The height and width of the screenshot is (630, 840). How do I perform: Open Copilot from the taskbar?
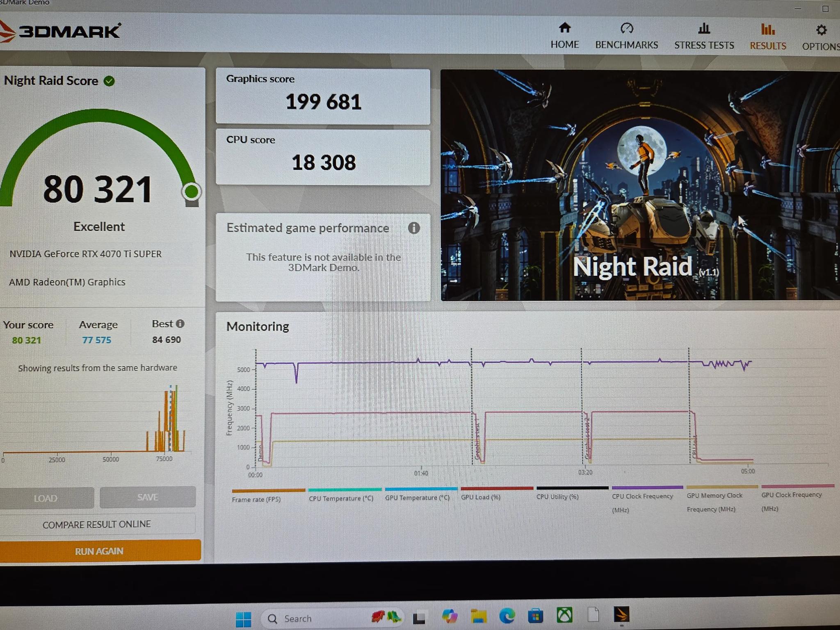click(x=450, y=616)
